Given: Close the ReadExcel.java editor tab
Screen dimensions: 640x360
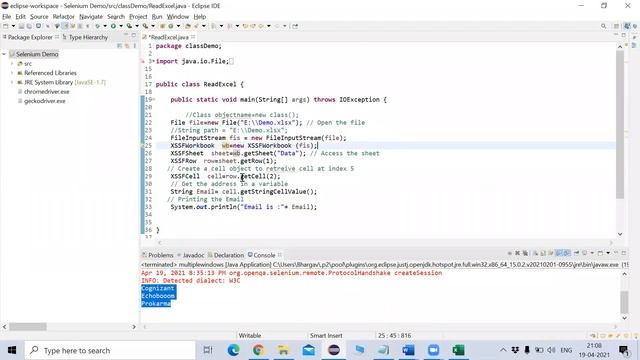Looking at the screenshot, I should click(193, 37).
